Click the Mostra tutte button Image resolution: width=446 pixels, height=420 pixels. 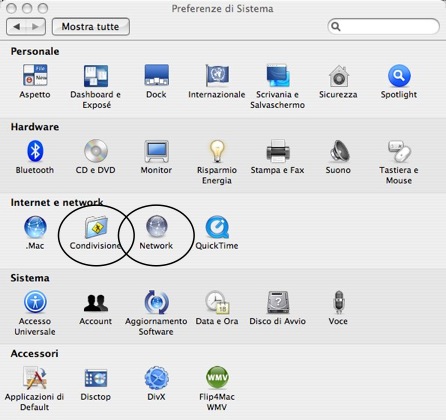click(x=91, y=27)
